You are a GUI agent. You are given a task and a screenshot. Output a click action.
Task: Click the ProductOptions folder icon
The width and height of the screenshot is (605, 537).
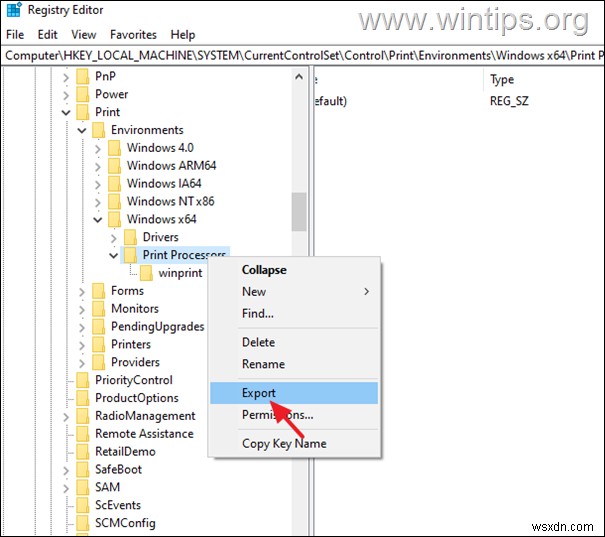[x=83, y=398]
